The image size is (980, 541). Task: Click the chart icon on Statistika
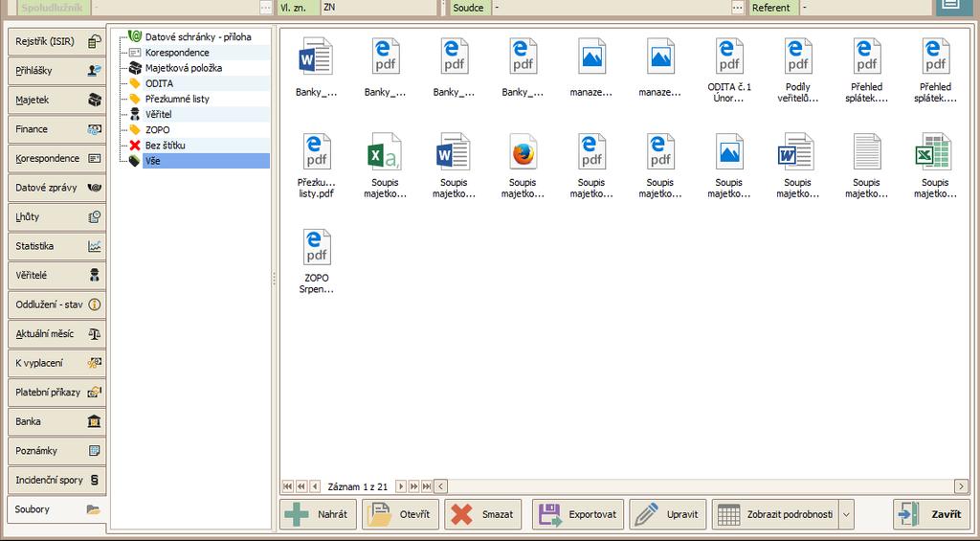pyautogui.click(x=95, y=246)
